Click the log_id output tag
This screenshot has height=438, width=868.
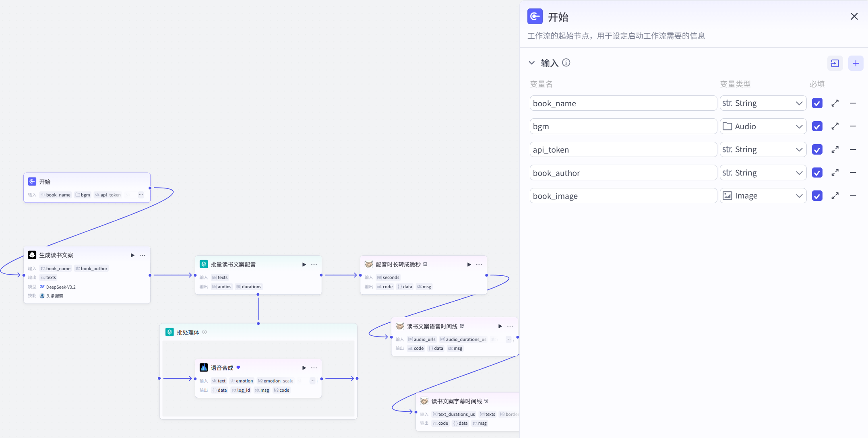click(x=241, y=390)
